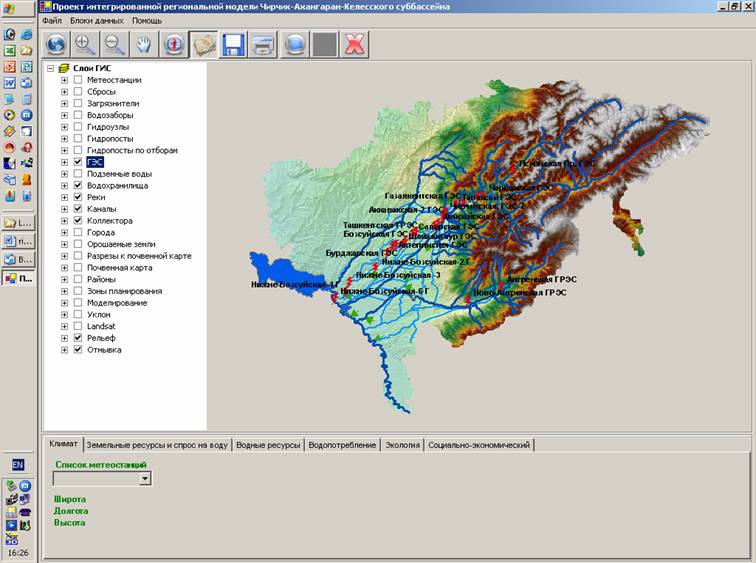Screen dimensions: 756x563
Task: Switch to the Водные ресурсы tab
Action: pos(267,445)
